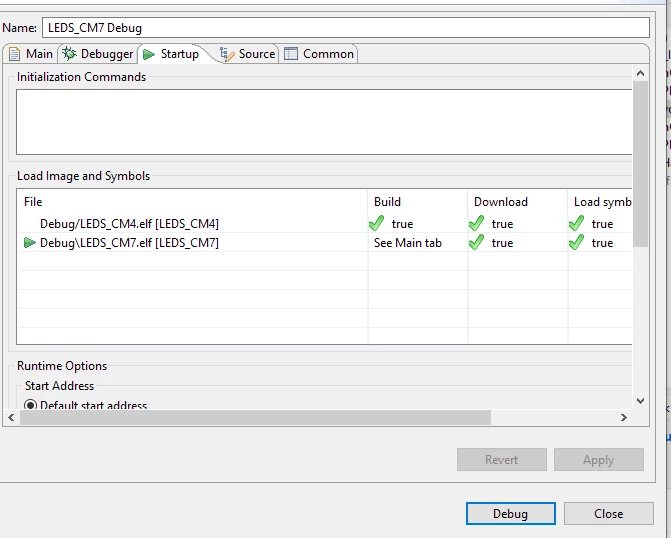Click the Load symbols checkmark for LEDS_CM7.elf
This screenshot has width=671, height=538.
[576, 242]
